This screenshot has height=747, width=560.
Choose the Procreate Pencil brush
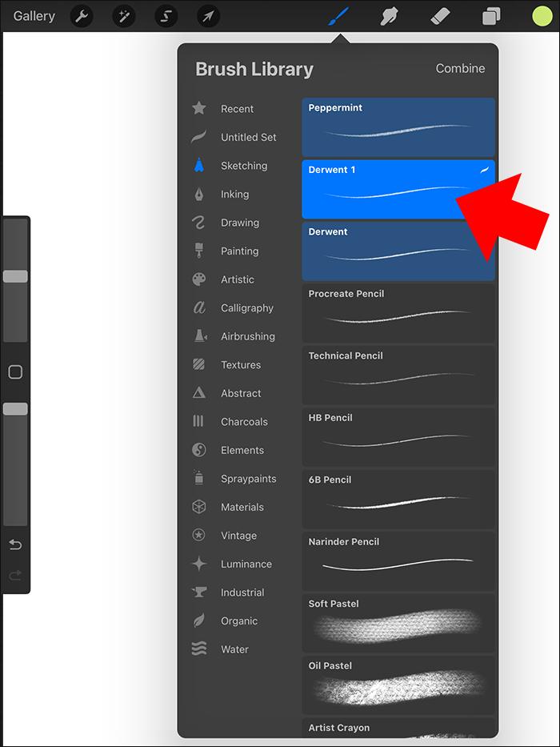pos(398,313)
